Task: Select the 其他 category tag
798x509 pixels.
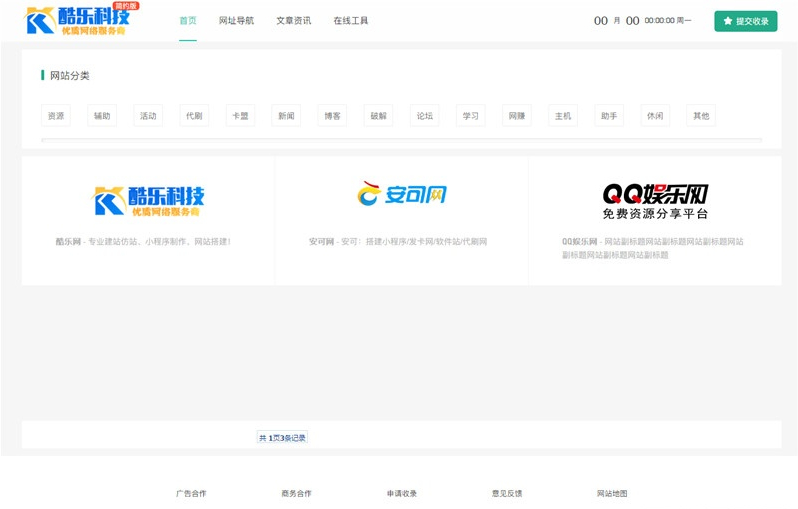Action: tap(701, 116)
